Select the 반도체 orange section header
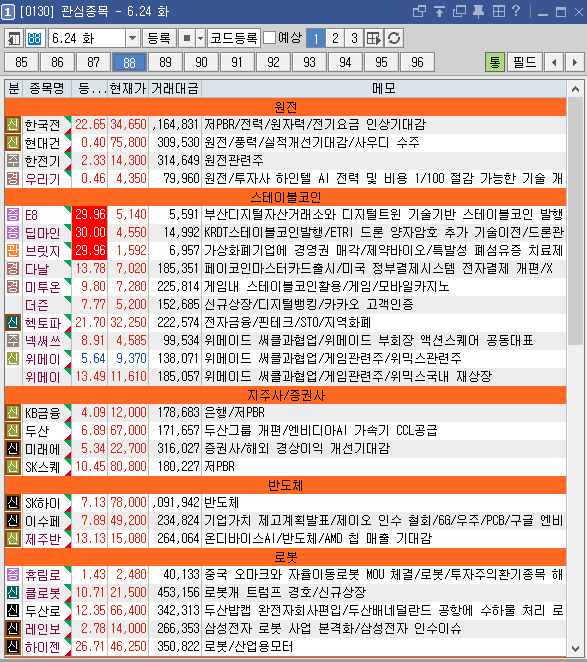Image resolution: width=587 pixels, height=662 pixels. tap(285, 485)
